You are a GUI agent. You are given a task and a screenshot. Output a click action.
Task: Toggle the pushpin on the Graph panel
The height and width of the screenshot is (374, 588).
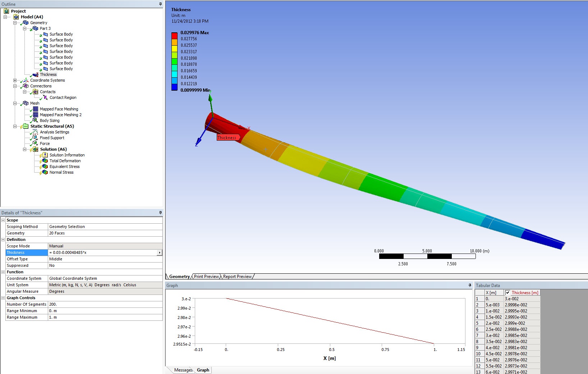470,285
